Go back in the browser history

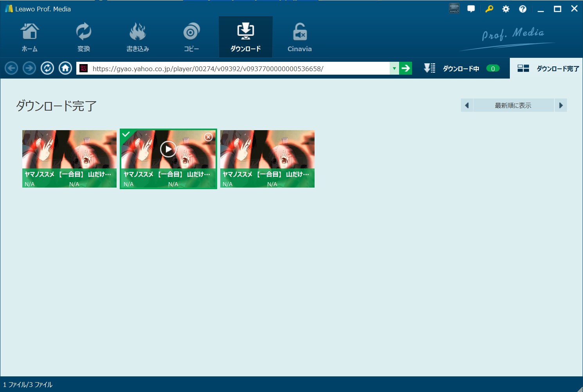(11, 68)
